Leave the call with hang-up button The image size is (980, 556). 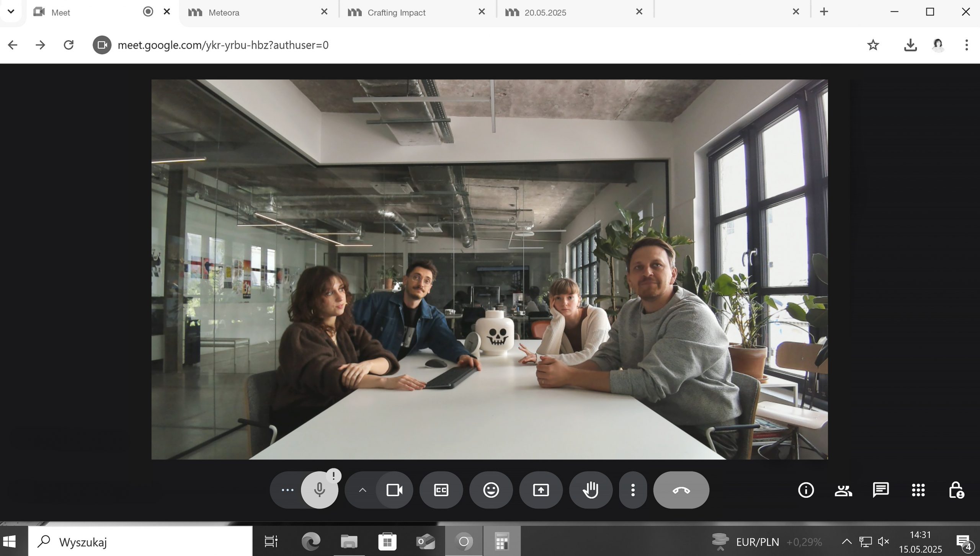[x=681, y=490]
